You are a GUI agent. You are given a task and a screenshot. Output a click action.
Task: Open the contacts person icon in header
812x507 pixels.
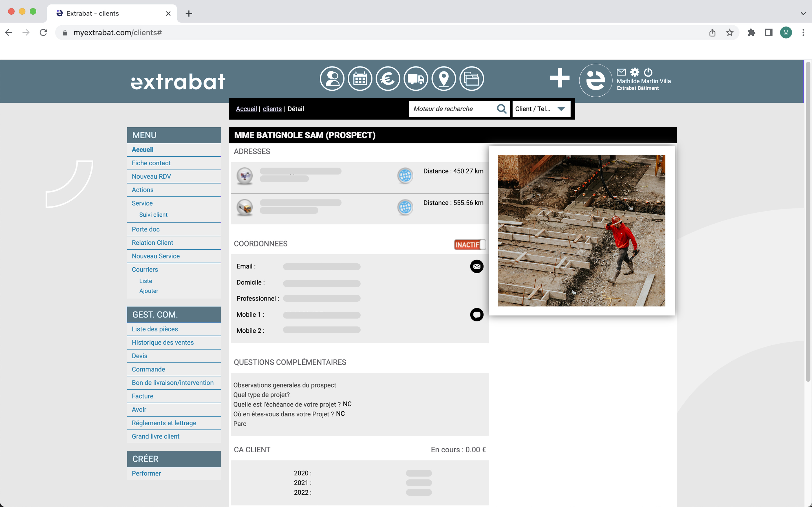[x=332, y=78]
